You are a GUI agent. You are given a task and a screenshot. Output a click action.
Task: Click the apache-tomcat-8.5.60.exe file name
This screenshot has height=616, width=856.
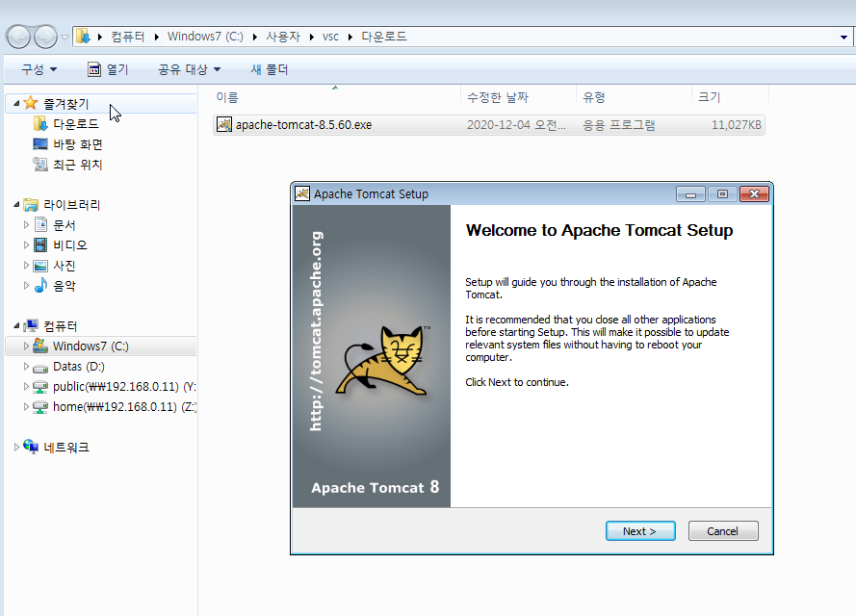(303, 124)
